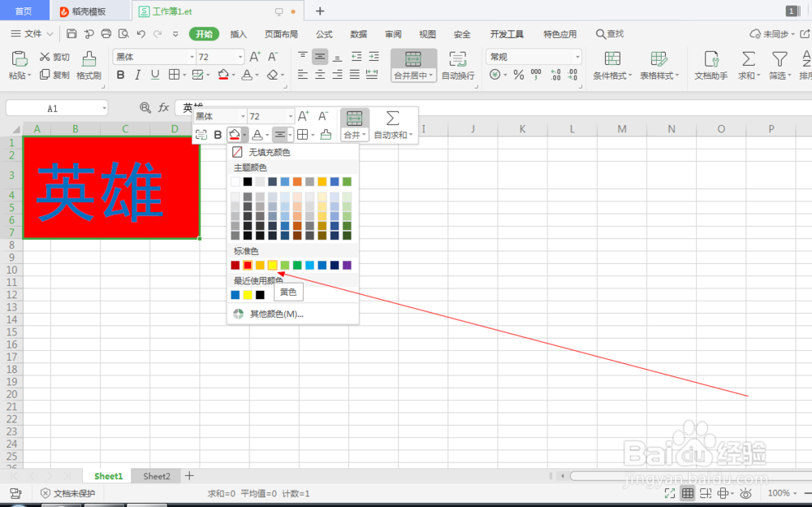The height and width of the screenshot is (507, 812).
Task: Click the Filter (筛选) funnel icon
Action: (780, 58)
